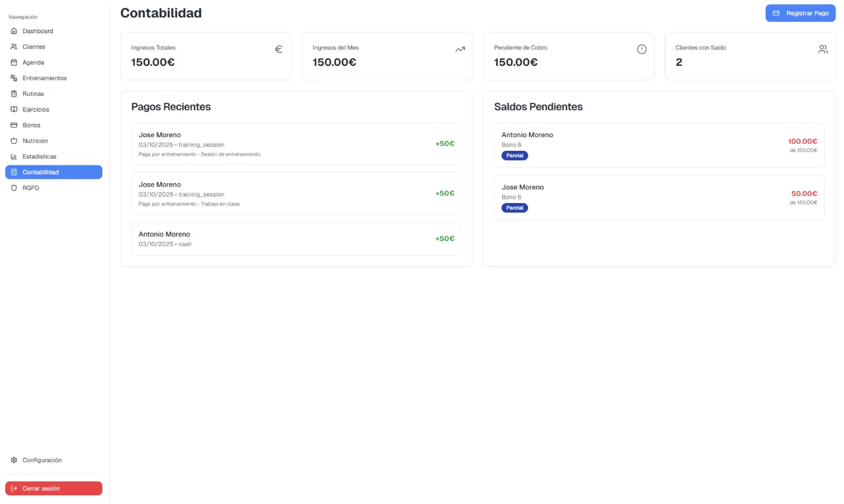Image resolution: width=844 pixels, height=504 pixels.
Task: Click the RGPD shield icon
Action: (14, 188)
